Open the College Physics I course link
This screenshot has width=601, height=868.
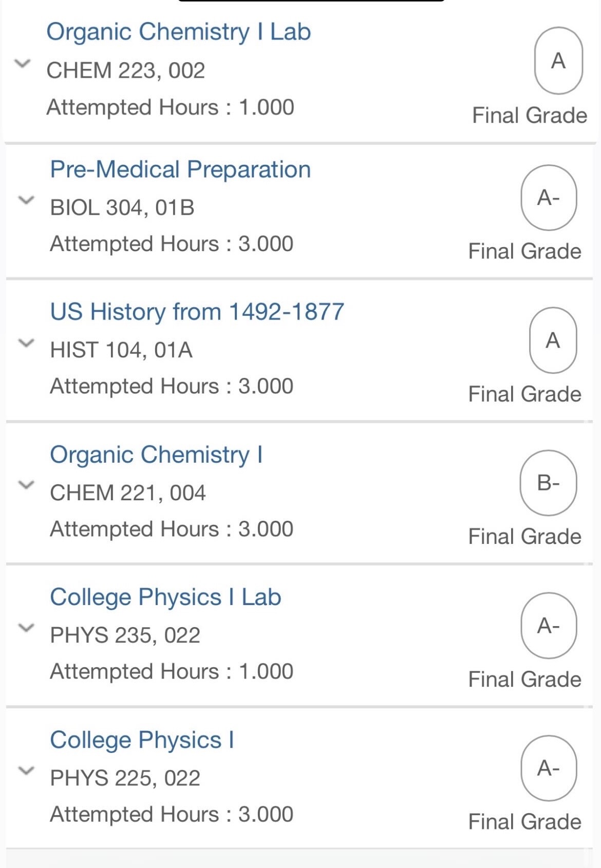[x=142, y=740]
